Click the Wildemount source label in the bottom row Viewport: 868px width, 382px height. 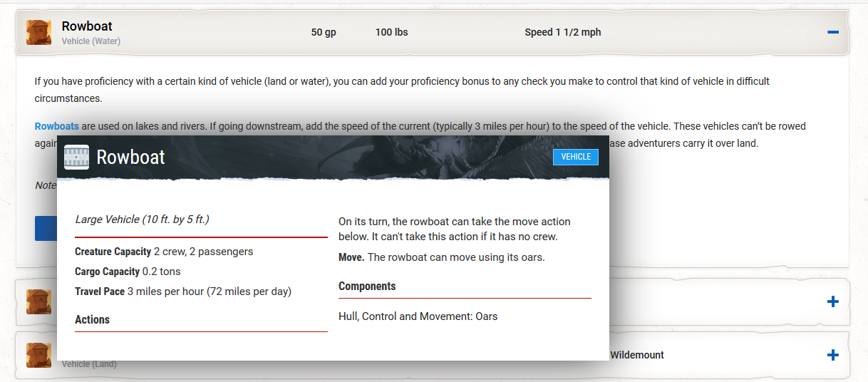636,355
